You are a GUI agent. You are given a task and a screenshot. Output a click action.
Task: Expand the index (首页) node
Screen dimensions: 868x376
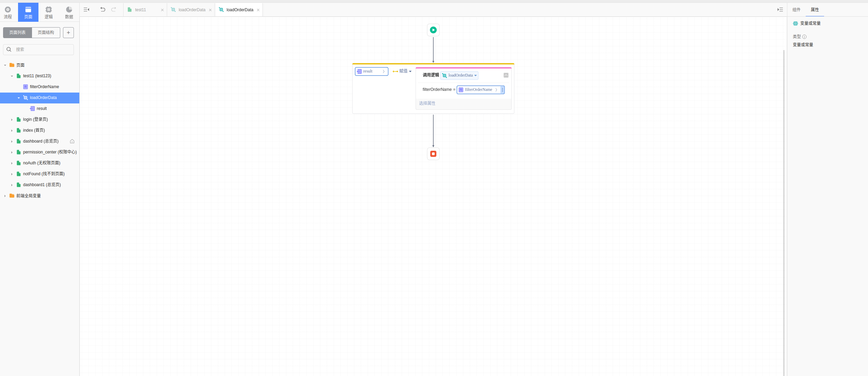coord(12,130)
